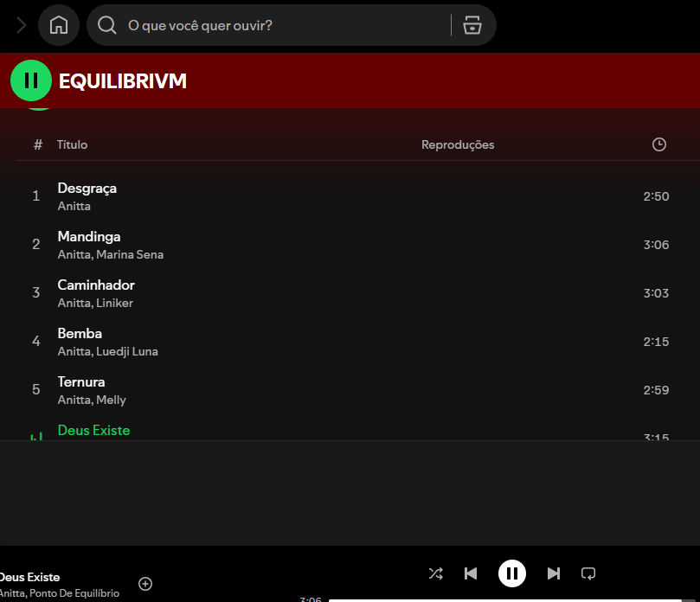Pause EQUILIBRIVM with the green button

(x=31, y=80)
